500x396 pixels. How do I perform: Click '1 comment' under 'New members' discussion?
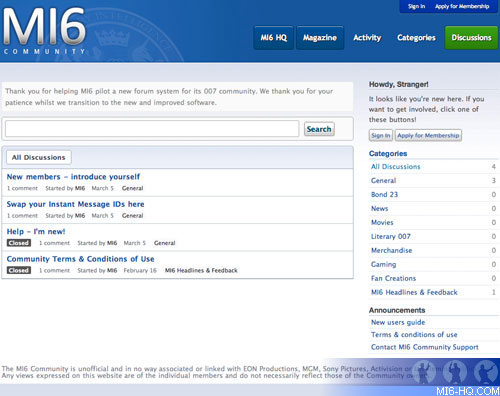click(x=22, y=188)
